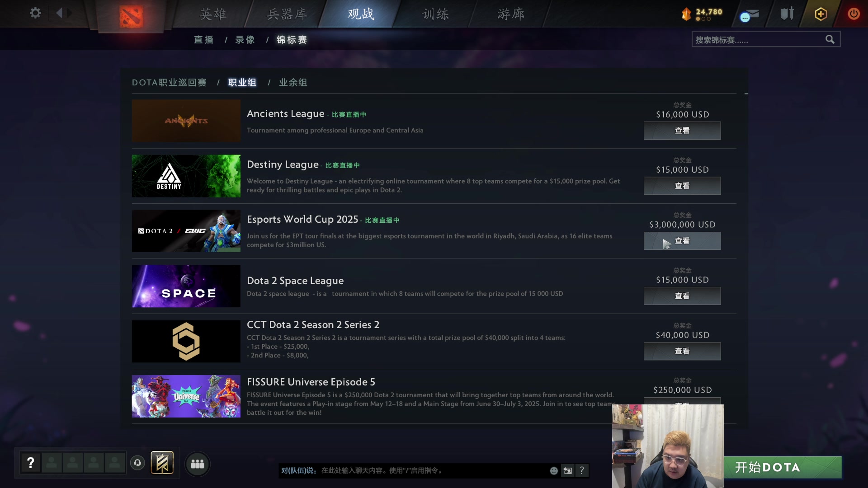Select the 职业组 filter

[242, 82]
